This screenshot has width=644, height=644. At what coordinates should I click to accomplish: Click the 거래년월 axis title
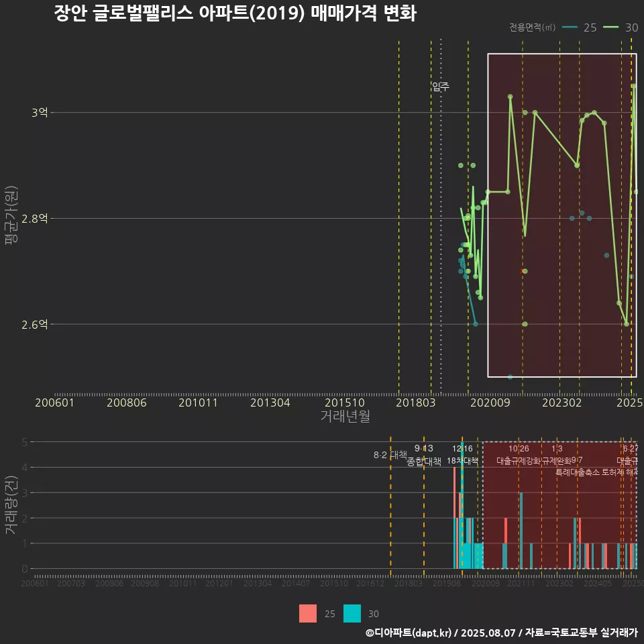pos(345,416)
